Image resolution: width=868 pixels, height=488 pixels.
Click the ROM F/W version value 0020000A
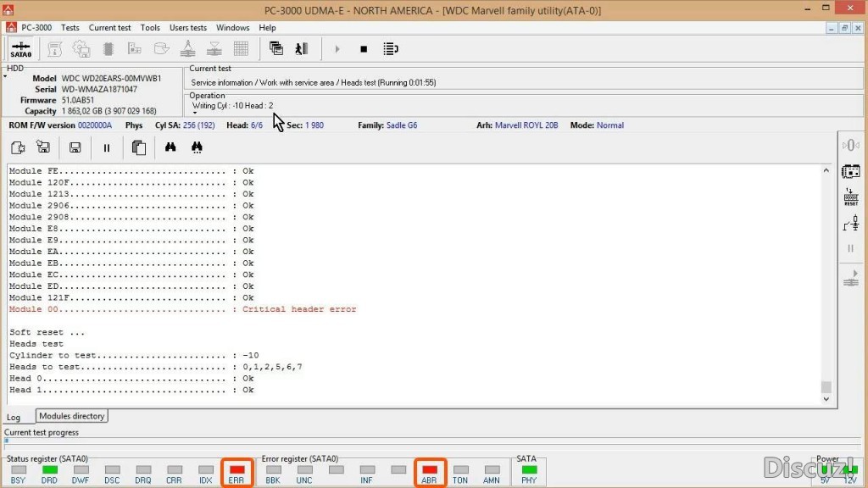click(95, 125)
